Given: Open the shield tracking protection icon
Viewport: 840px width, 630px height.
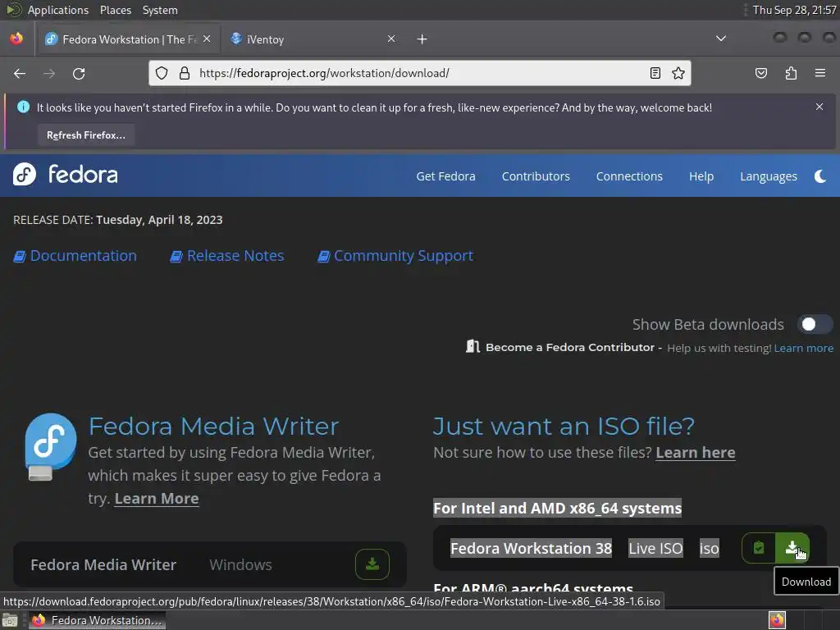Looking at the screenshot, I should 162,73.
